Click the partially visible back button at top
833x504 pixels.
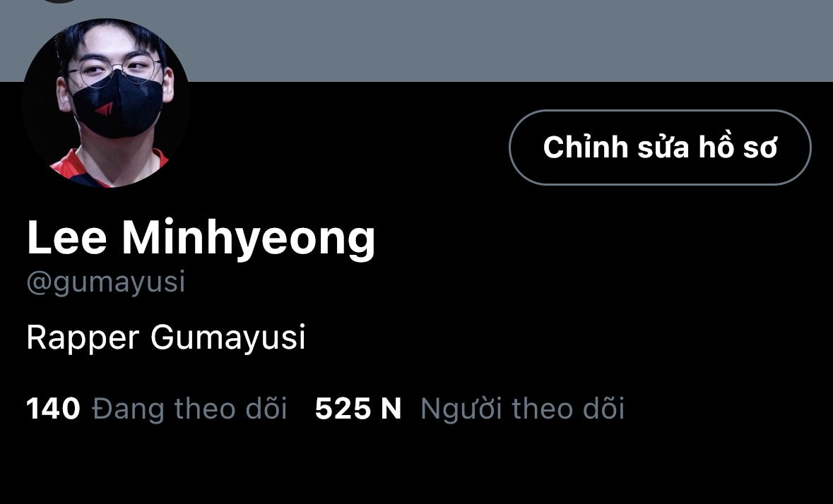[60, 1]
